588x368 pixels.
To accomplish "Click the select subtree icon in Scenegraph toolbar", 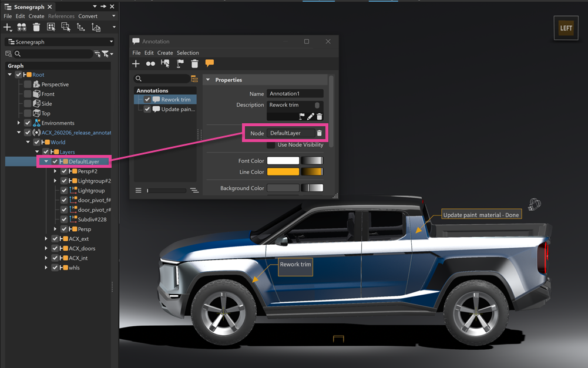I will pos(66,27).
